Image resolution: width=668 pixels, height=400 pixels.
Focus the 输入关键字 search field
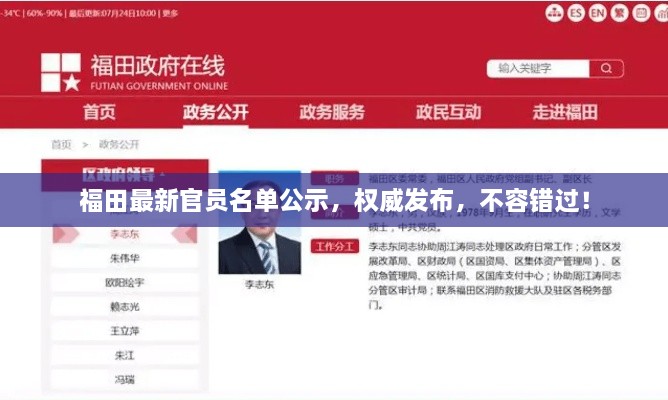(538, 68)
